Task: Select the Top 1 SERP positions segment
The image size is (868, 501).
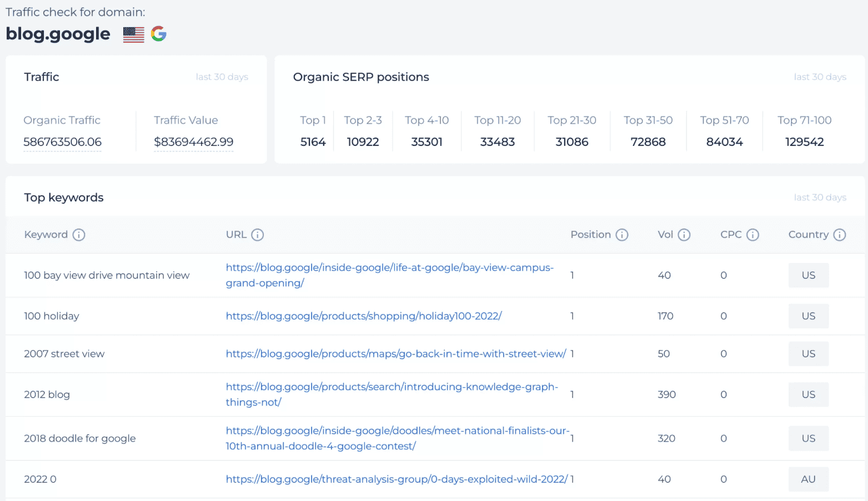Action: point(313,131)
